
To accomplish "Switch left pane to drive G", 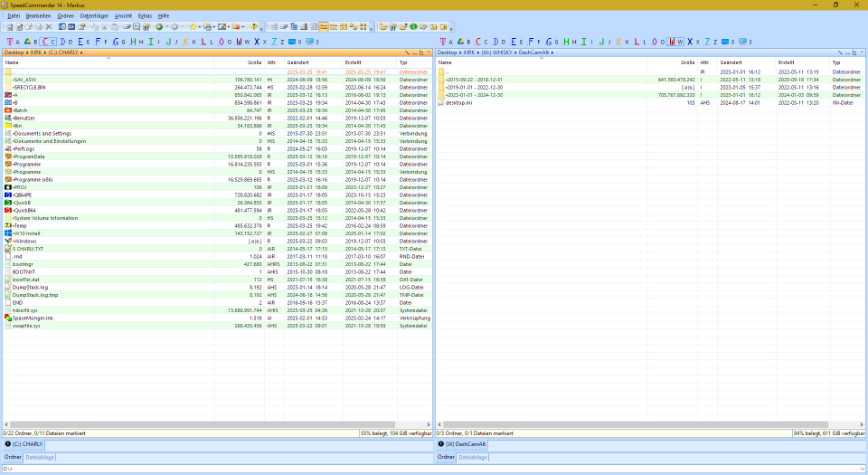I will click(x=118, y=42).
